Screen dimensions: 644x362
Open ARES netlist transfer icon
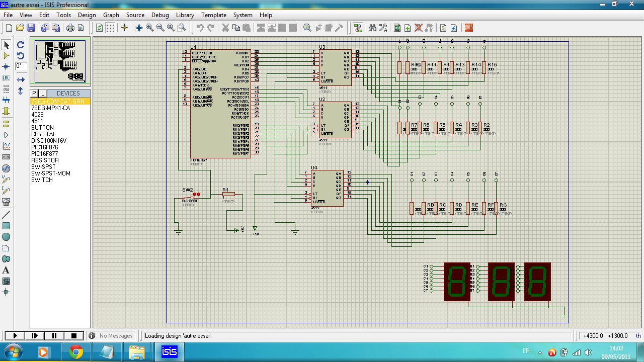(x=468, y=28)
